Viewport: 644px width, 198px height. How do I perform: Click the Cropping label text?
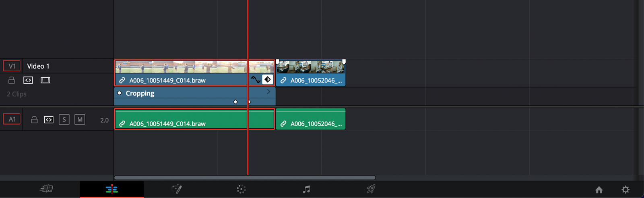[x=140, y=93]
